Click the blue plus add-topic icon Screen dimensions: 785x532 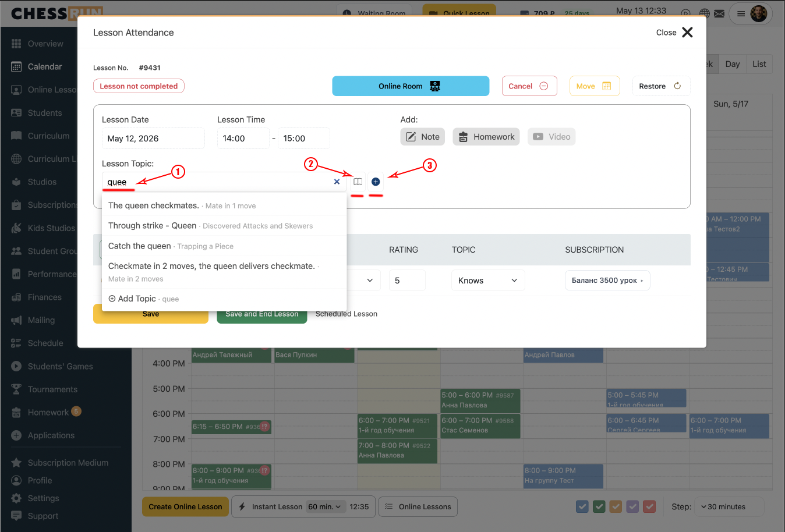tap(376, 182)
